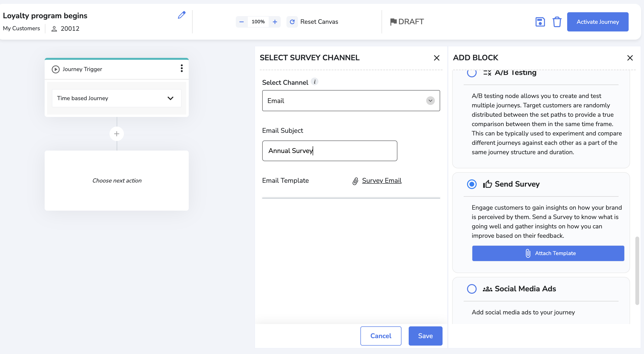Delete the journey with trash icon
644x354 pixels.
click(x=557, y=22)
